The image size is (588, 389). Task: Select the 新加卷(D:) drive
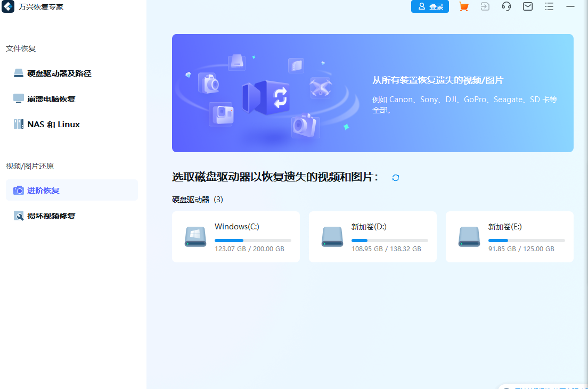point(372,237)
